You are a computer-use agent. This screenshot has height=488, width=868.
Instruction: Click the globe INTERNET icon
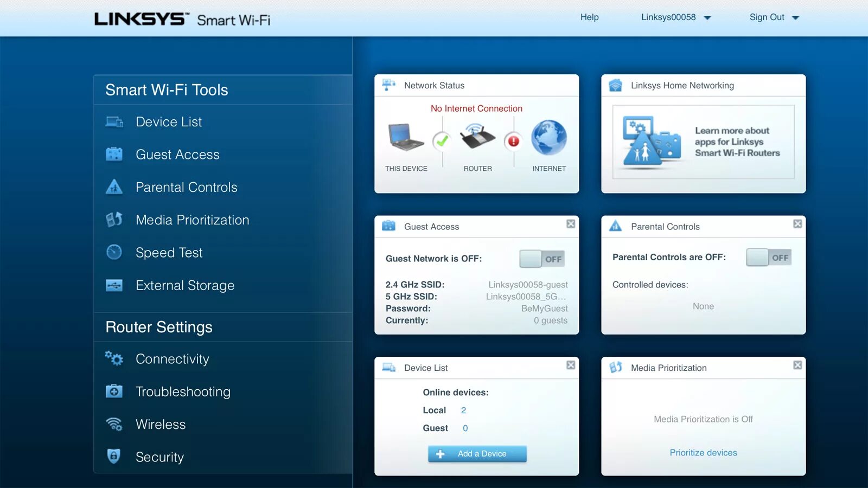coord(549,138)
